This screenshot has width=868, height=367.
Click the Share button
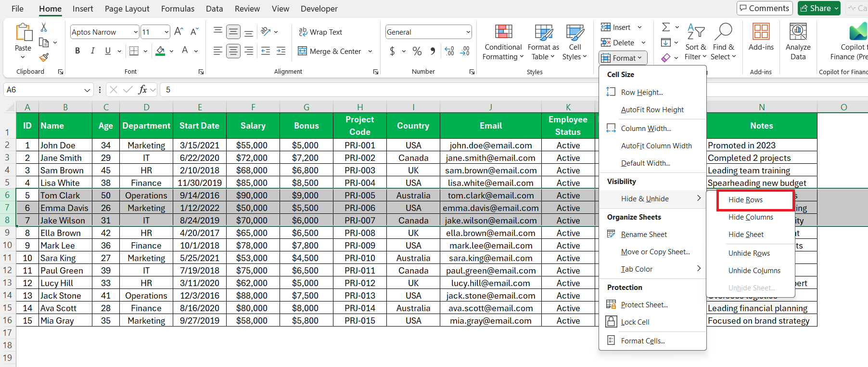coord(819,8)
